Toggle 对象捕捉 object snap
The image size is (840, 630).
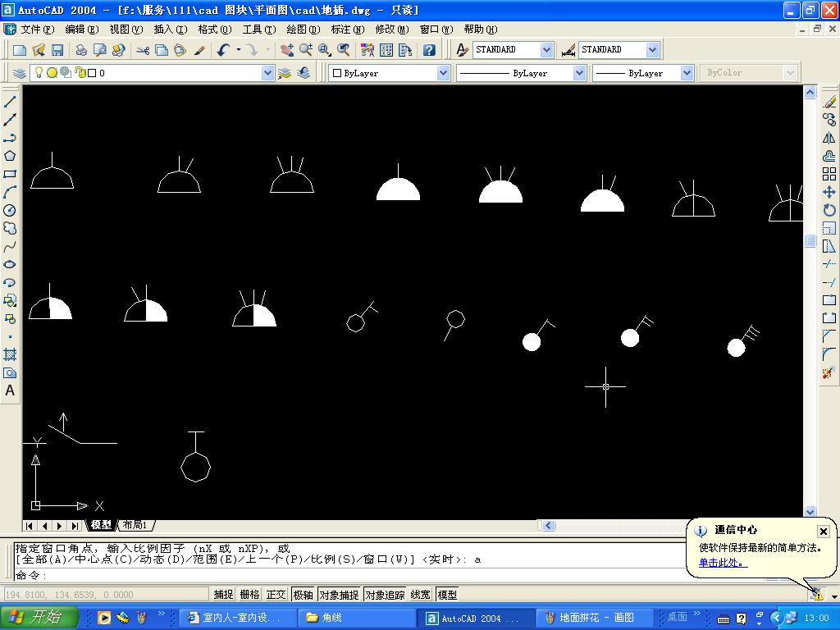[339, 595]
